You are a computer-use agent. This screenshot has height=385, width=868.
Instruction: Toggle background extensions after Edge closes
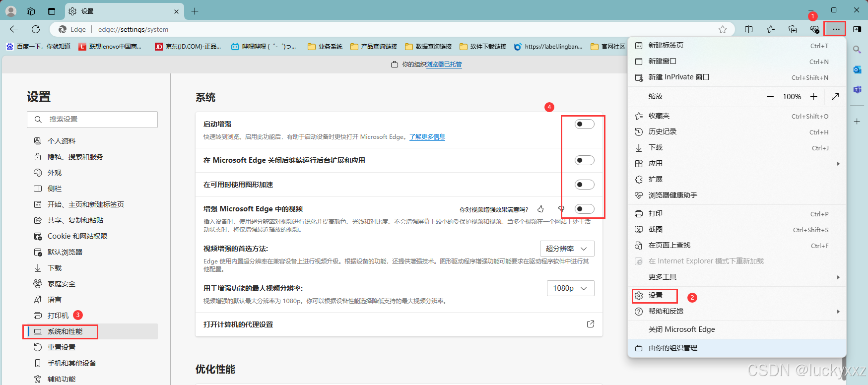(585, 160)
